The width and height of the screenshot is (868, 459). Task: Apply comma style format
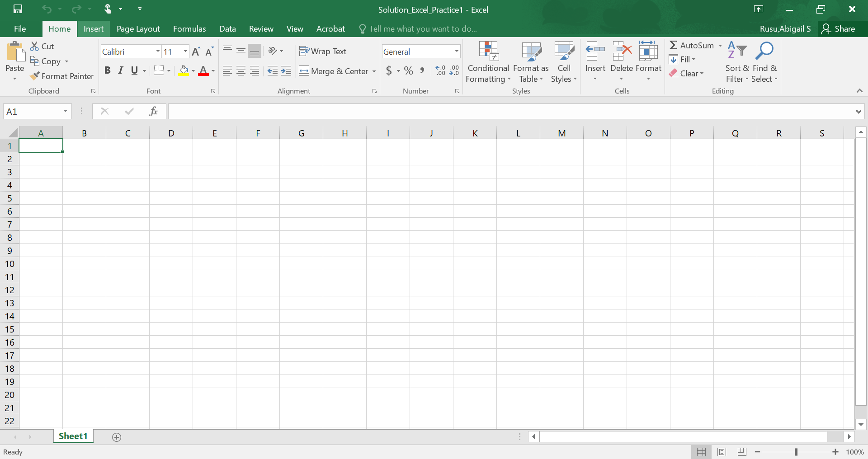point(422,70)
